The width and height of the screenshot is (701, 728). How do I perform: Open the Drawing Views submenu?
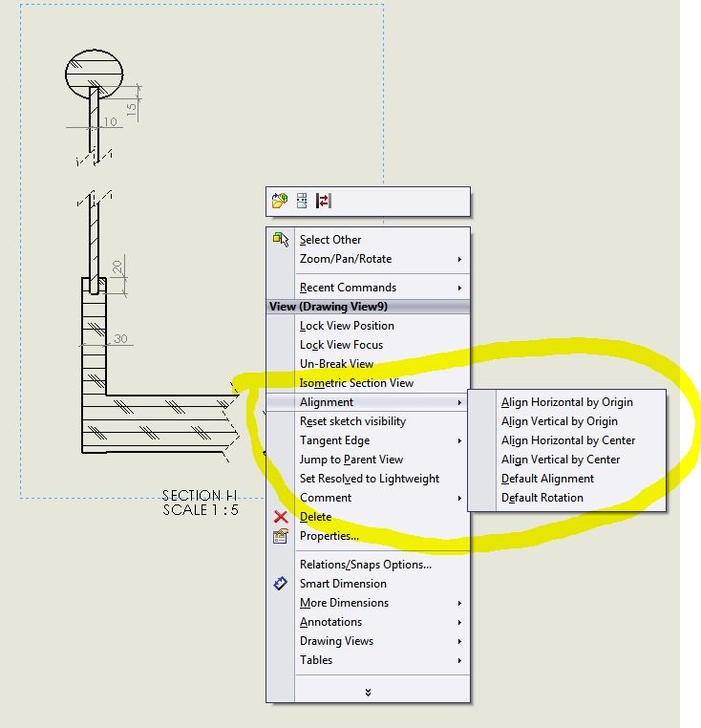pyautogui.click(x=368, y=641)
